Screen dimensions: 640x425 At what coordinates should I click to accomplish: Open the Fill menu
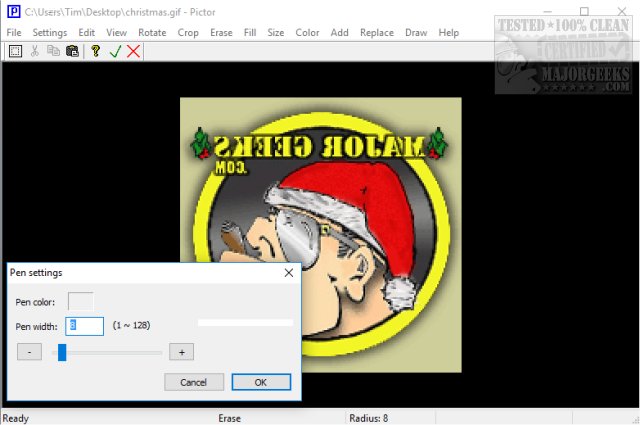pyautogui.click(x=250, y=33)
